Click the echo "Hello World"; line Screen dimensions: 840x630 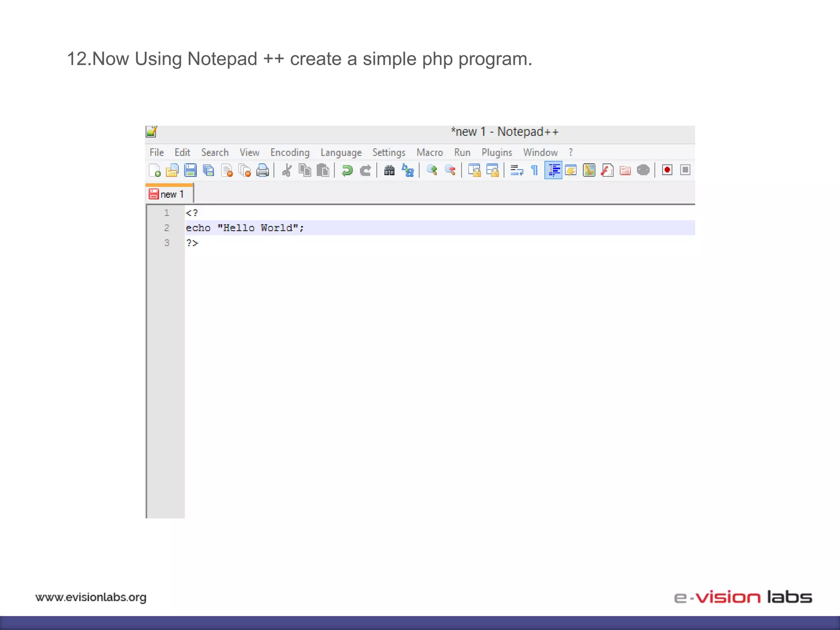(x=440, y=228)
